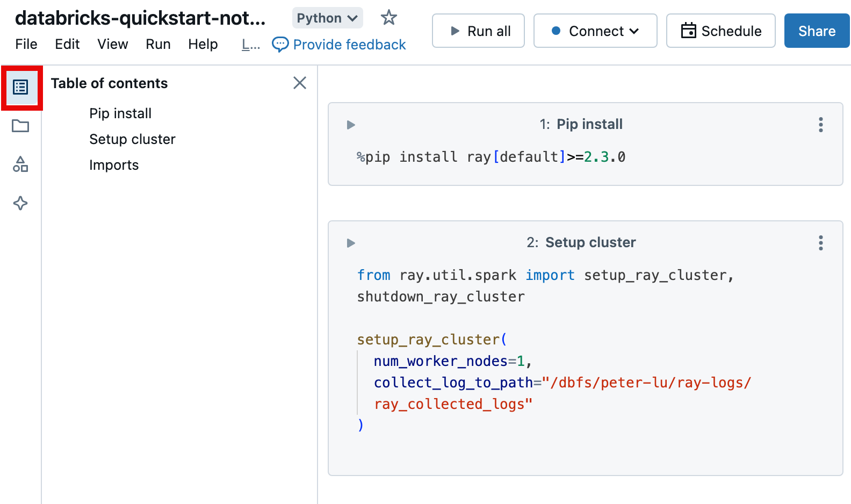Open the File menu
The width and height of the screenshot is (851, 504).
pos(26,44)
